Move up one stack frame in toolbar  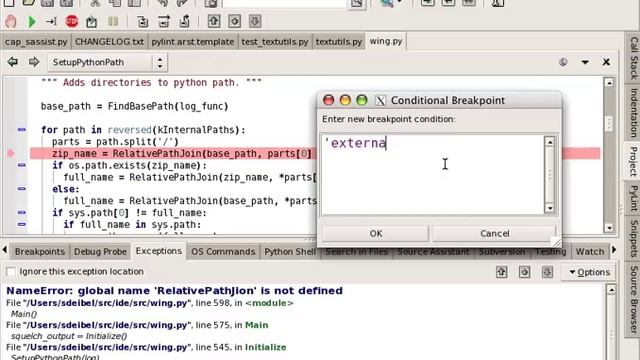point(214,21)
